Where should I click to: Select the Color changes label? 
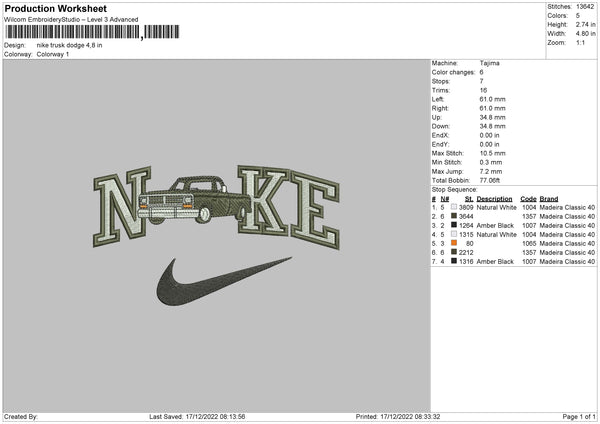tap(453, 72)
